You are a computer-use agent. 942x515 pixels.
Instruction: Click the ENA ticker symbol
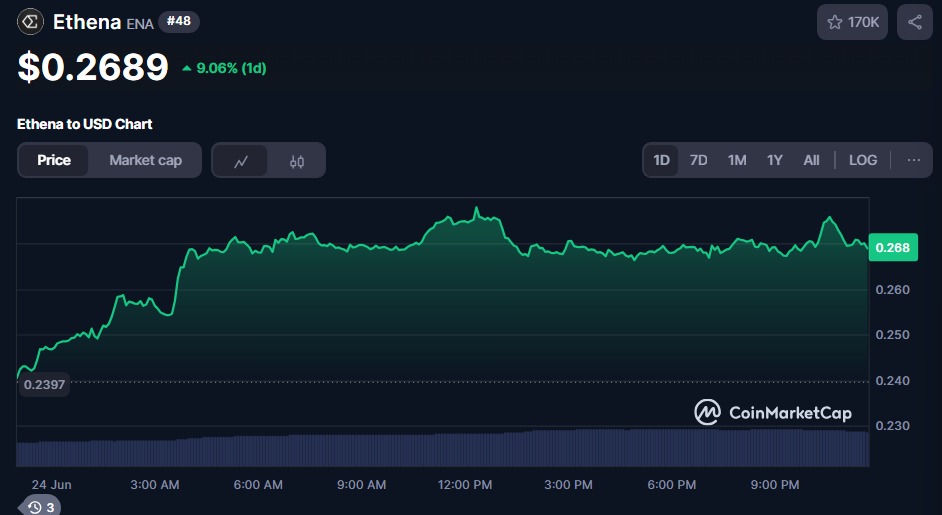[x=140, y=24]
